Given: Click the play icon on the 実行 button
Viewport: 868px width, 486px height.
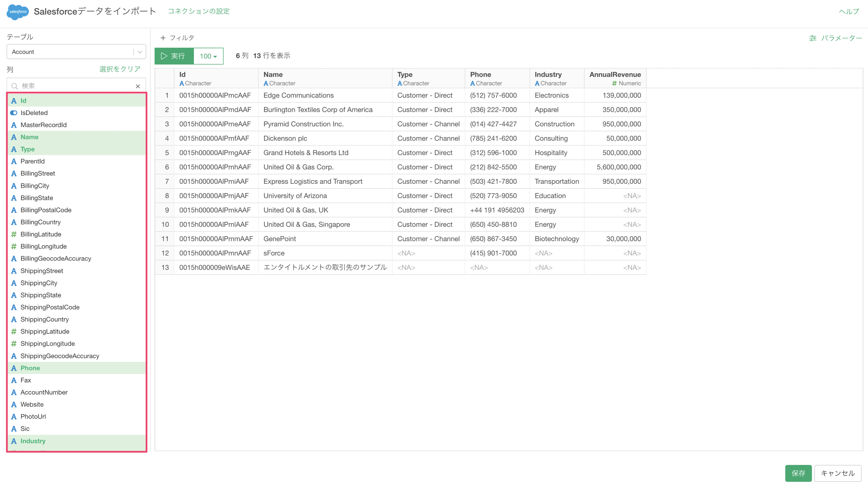Looking at the screenshot, I should pos(164,56).
